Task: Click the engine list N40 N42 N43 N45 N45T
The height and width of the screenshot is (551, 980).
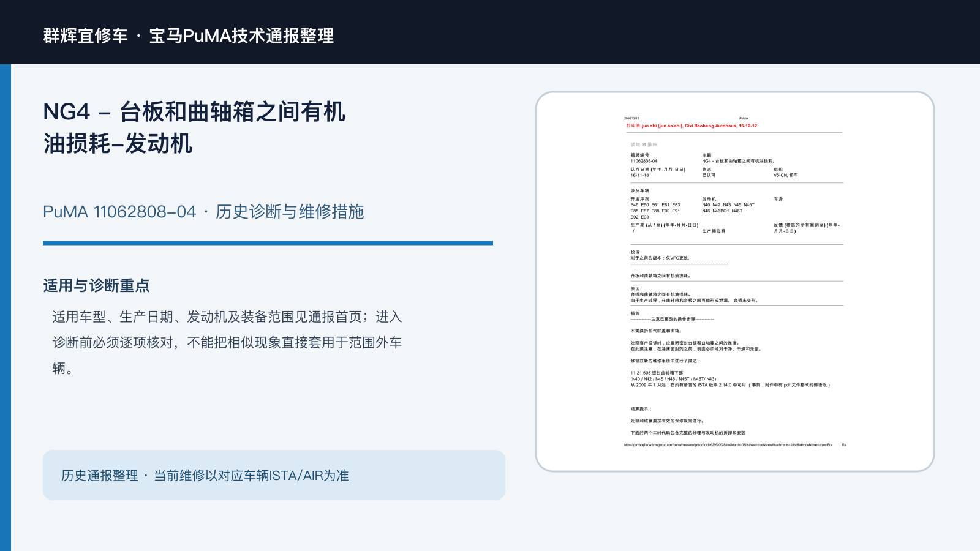Action: (728, 205)
